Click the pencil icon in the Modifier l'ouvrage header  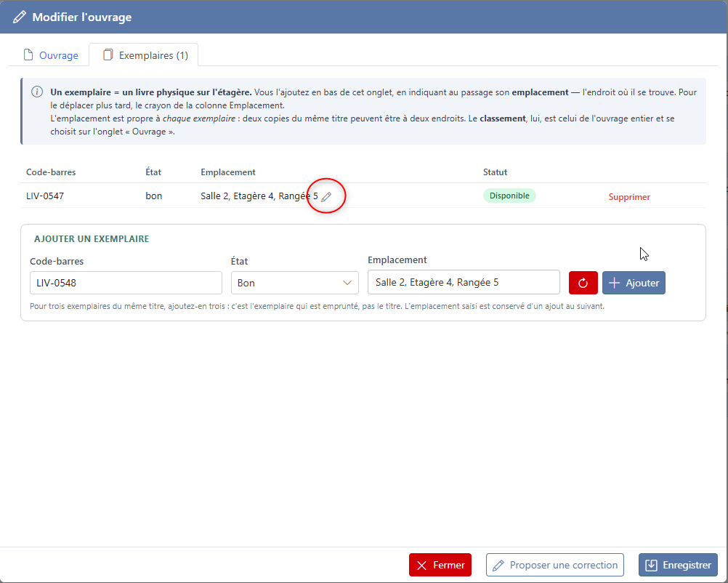click(x=20, y=17)
